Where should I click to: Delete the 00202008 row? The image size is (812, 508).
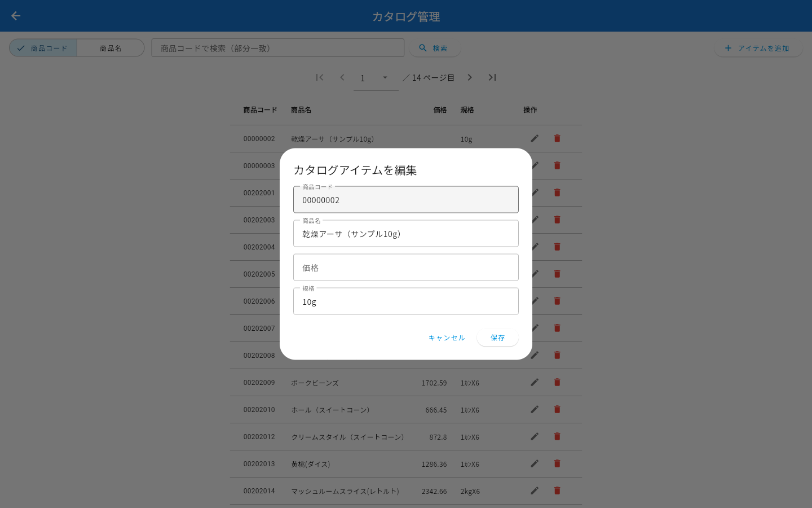[x=557, y=355]
